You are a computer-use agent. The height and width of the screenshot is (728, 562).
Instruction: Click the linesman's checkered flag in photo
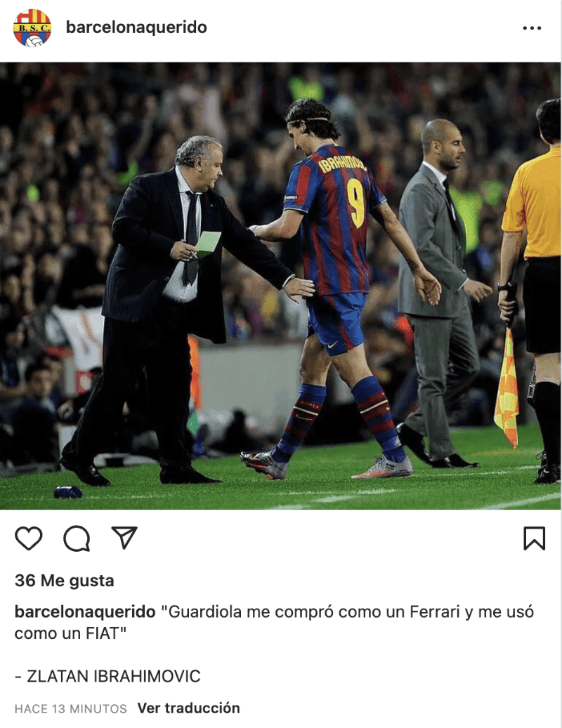tap(507, 389)
